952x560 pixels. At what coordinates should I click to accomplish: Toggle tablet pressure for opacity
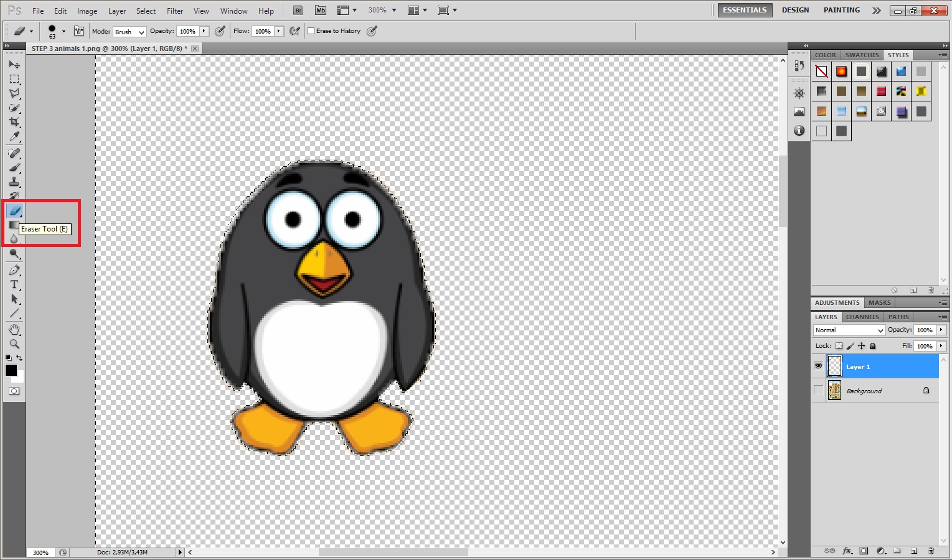click(x=220, y=31)
